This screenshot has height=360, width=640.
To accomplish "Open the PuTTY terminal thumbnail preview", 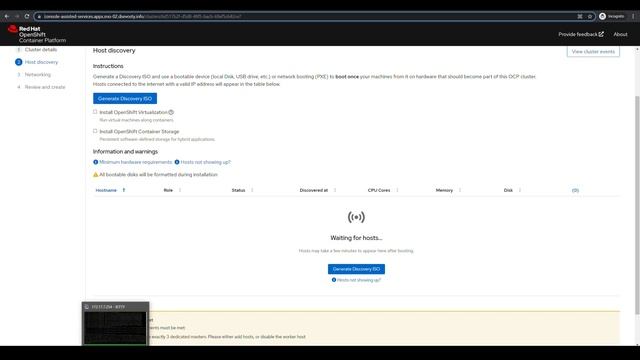I will (x=116, y=324).
